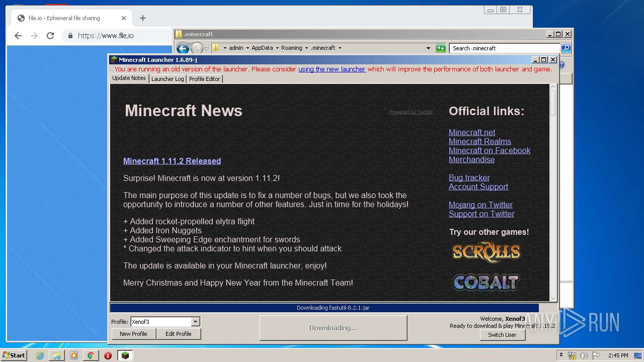
Task: Expand the arrow after admin in breadcrumb
Action: click(x=248, y=48)
